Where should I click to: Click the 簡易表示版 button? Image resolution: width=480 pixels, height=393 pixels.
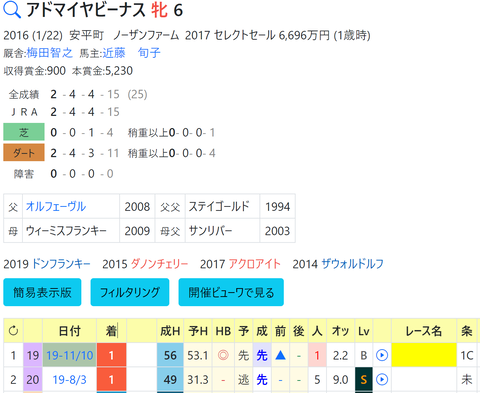click(x=42, y=292)
